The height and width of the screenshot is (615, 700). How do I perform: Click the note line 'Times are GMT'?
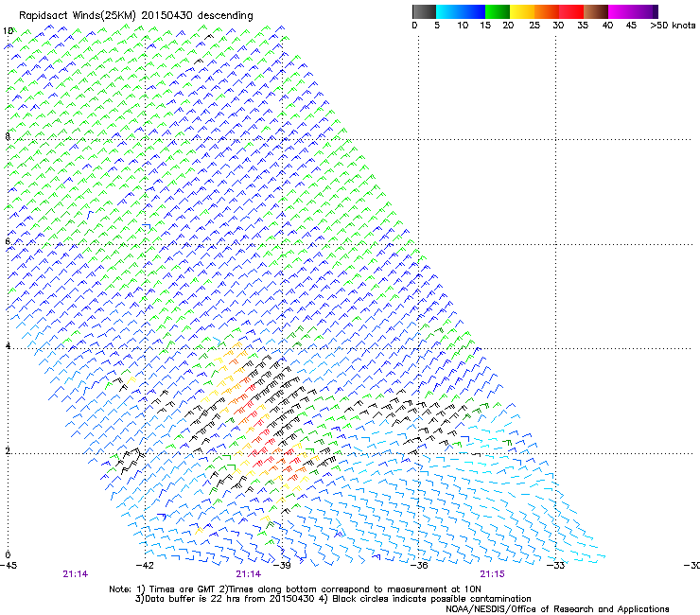[x=183, y=589]
